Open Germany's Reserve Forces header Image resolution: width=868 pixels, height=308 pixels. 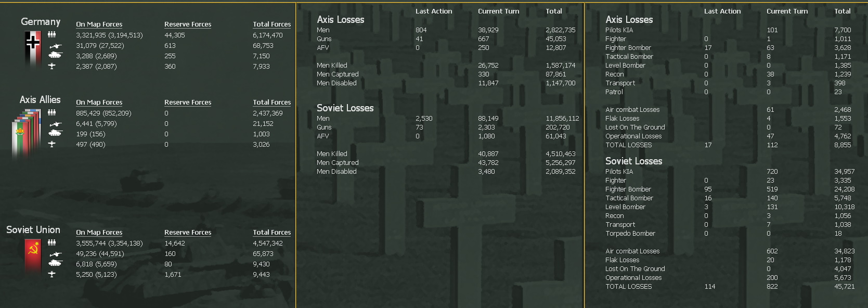188,24
